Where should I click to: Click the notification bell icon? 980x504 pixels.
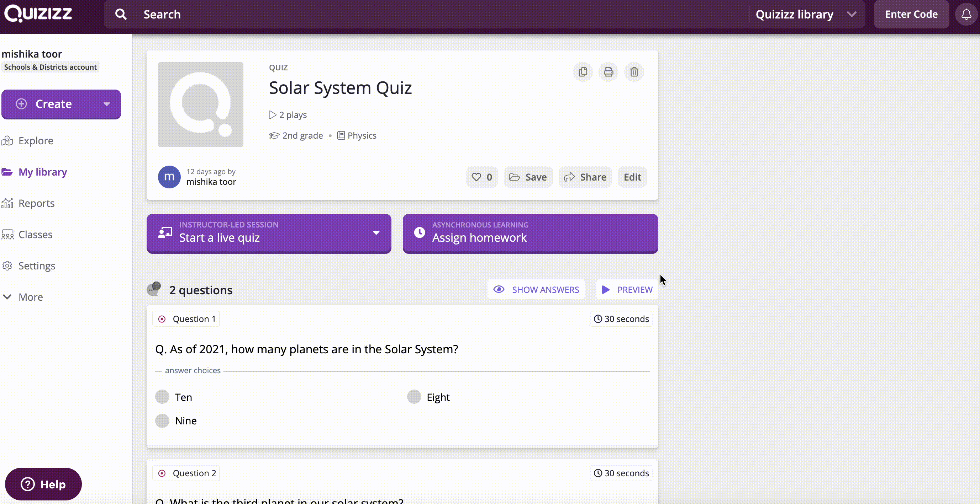[x=966, y=14]
